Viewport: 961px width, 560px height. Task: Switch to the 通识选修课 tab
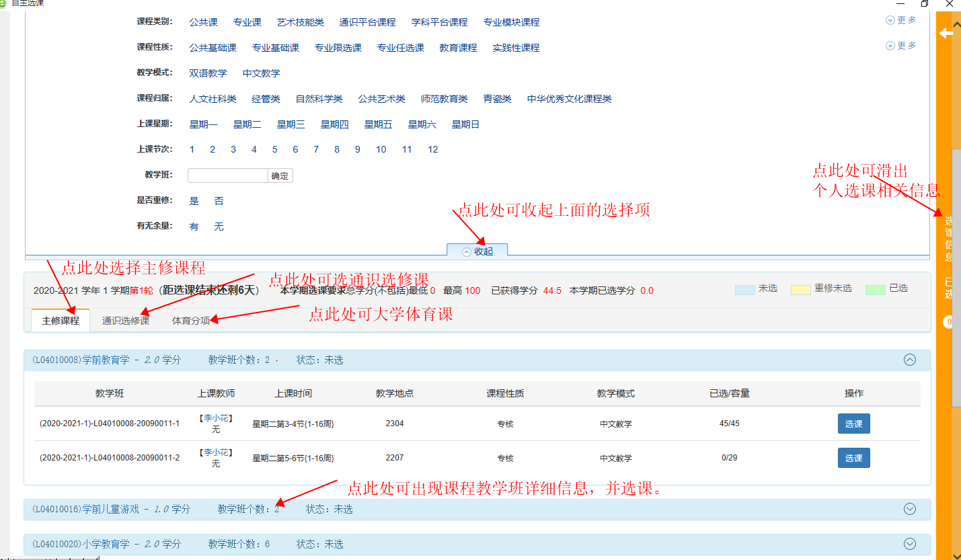coord(126,321)
